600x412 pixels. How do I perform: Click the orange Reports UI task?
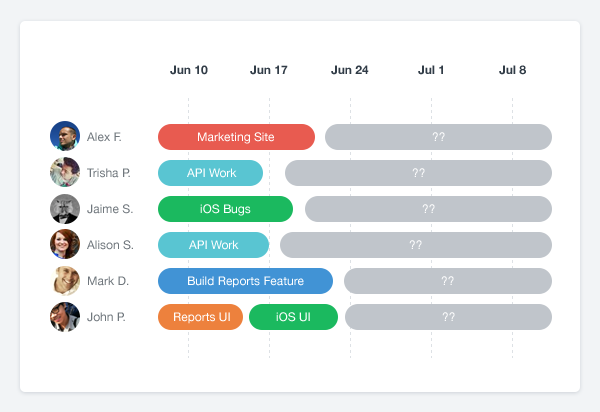(200, 317)
